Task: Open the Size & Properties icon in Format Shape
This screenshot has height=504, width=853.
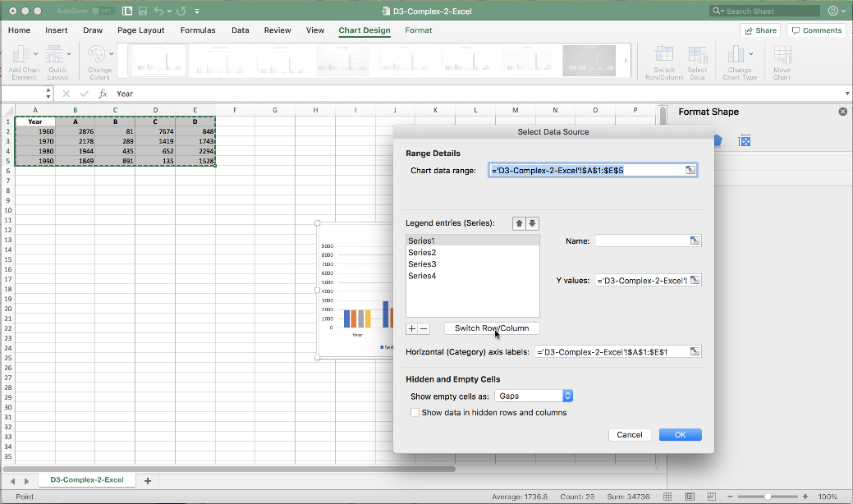Action: 745,141
